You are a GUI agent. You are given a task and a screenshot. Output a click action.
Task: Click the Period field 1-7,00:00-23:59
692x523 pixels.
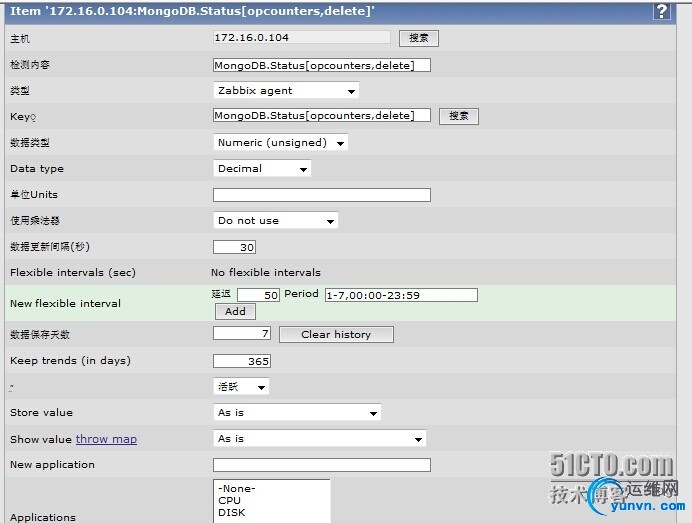click(x=401, y=295)
